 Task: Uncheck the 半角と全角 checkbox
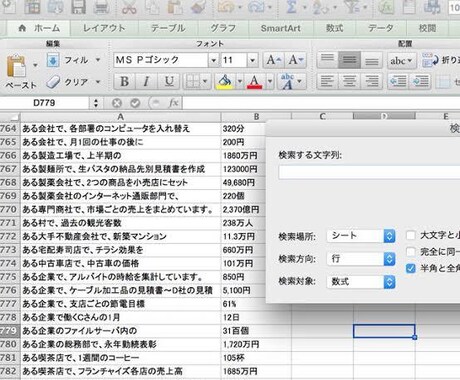click(x=411, y=268)
